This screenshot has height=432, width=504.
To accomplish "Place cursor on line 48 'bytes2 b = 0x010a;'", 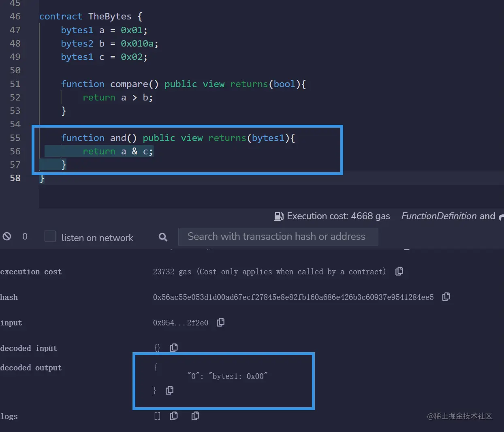I will [x=109, y=43].
